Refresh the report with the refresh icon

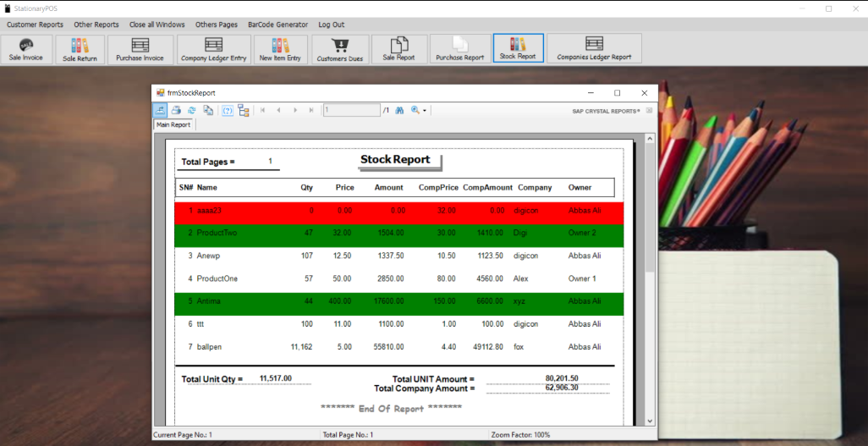pos(192,110)
